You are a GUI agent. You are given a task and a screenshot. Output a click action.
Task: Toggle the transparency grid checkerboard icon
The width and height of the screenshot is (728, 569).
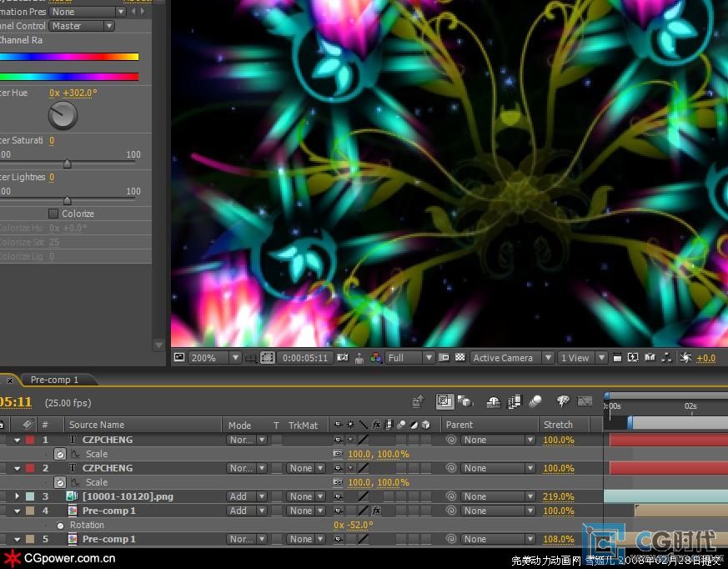coord(460,357)
